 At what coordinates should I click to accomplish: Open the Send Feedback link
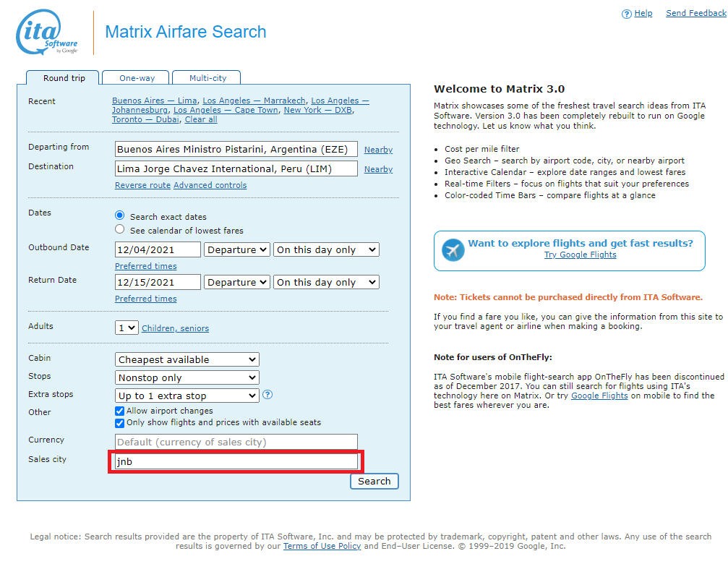tap(696, 13)
